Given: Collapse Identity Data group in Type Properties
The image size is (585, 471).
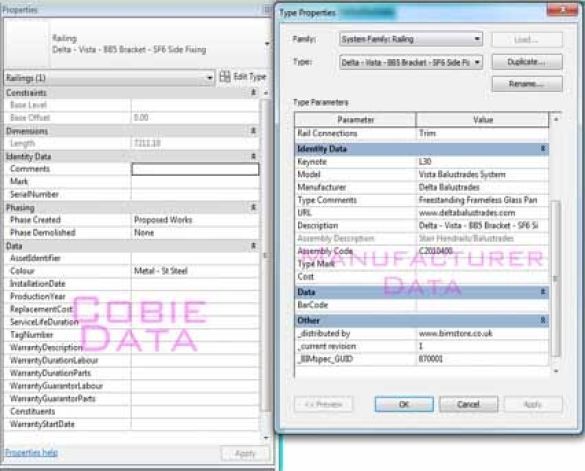Looking at the screenshot, I should tap(543, 149).
